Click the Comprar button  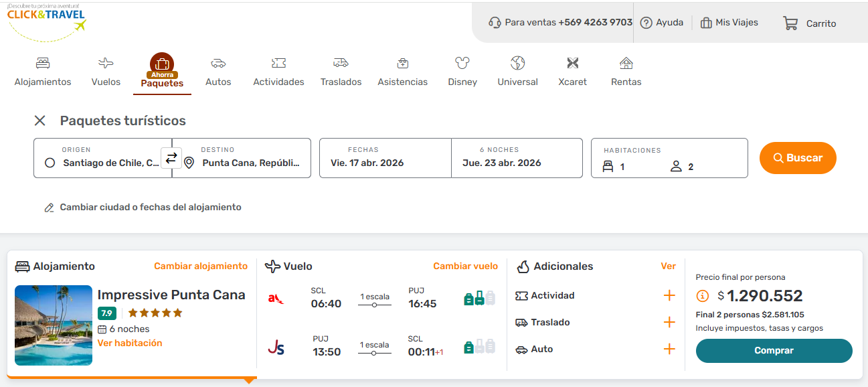click(x=774, y=351)
